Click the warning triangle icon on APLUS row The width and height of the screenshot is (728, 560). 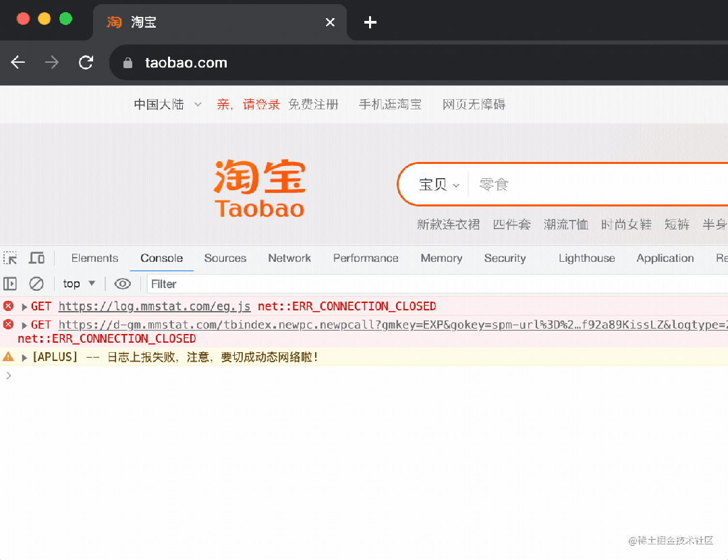coord(8,357)
